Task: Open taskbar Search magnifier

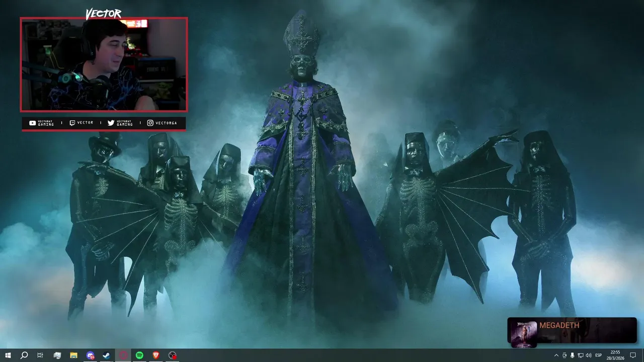Action: click(x=24, y=355)
